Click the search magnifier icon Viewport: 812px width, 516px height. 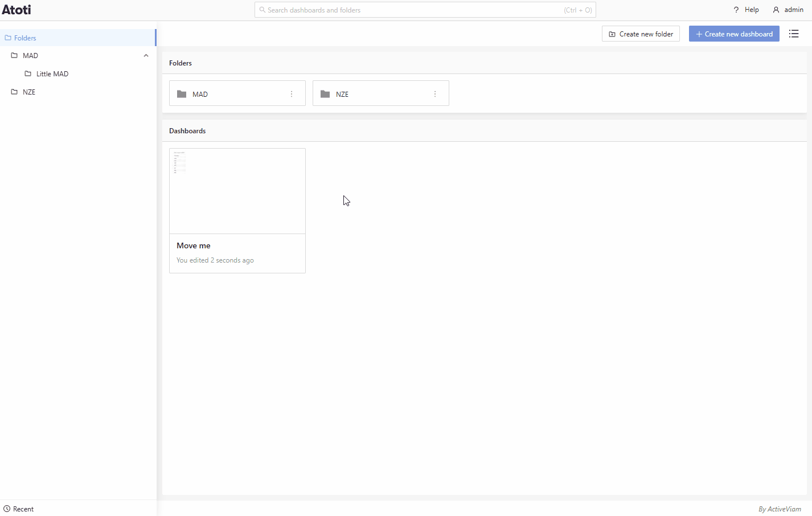point(262,10)
